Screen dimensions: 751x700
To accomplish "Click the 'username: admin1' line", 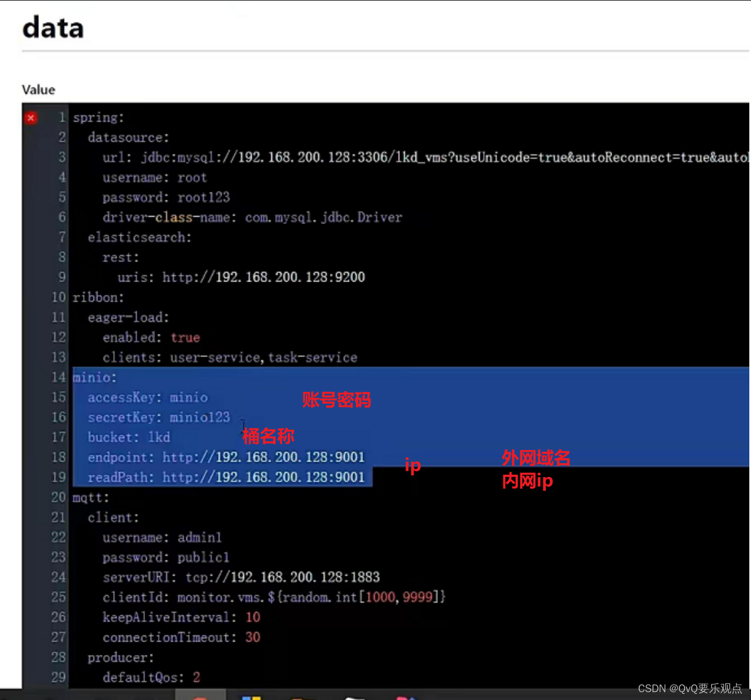I will pyautogui.click(x=162, y=538).
